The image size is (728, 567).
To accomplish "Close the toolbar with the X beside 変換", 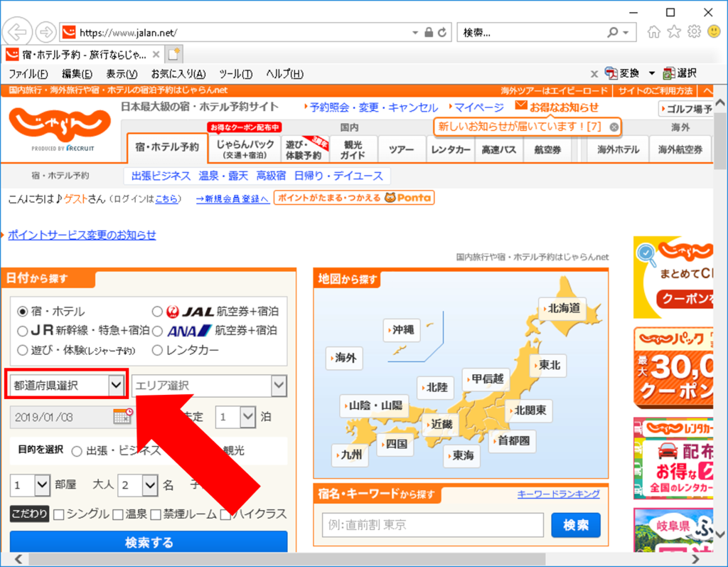I will [x=594, y=74].
